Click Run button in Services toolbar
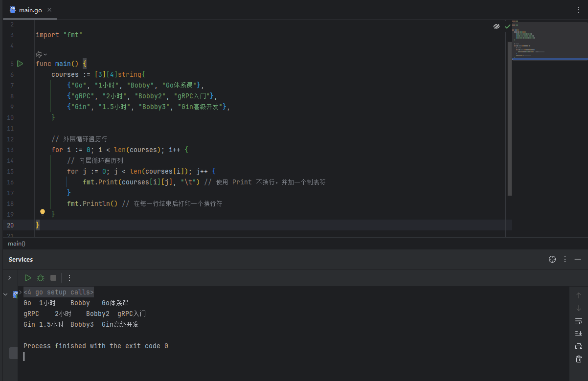 (28, 278)
